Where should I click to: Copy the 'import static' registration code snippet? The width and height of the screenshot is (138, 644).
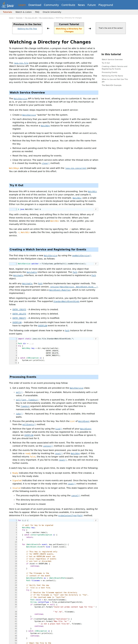pos(95,339)
